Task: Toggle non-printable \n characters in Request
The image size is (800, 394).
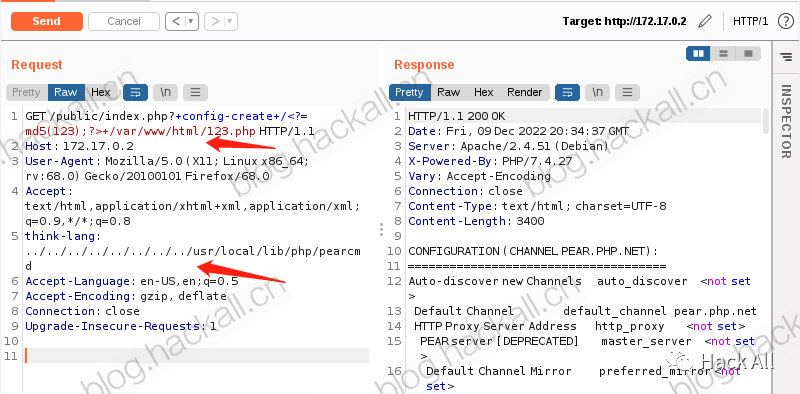Action: point(165,92)
